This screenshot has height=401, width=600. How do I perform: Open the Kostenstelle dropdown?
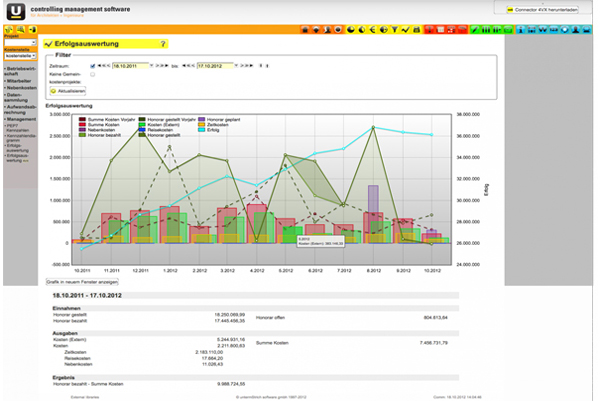[x=18, y=55]
